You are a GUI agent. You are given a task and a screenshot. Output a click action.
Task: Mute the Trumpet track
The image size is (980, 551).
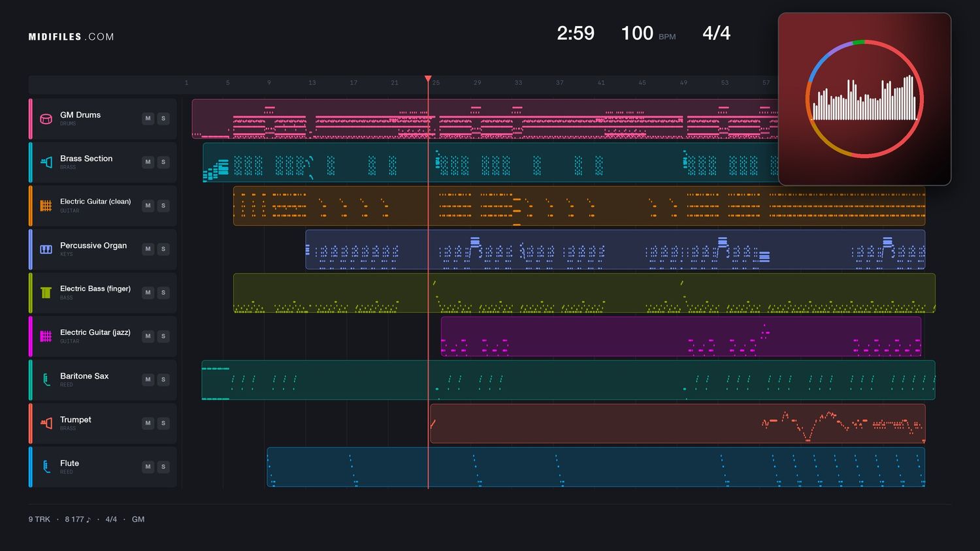148,423
